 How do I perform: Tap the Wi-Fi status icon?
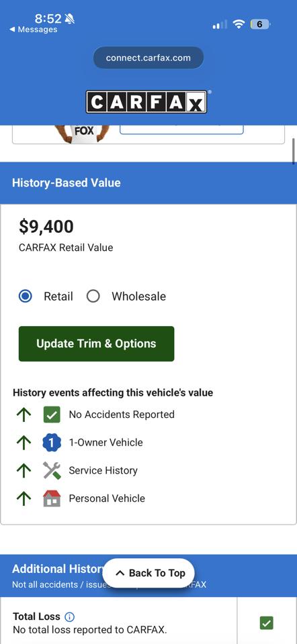tap(239, 24)
